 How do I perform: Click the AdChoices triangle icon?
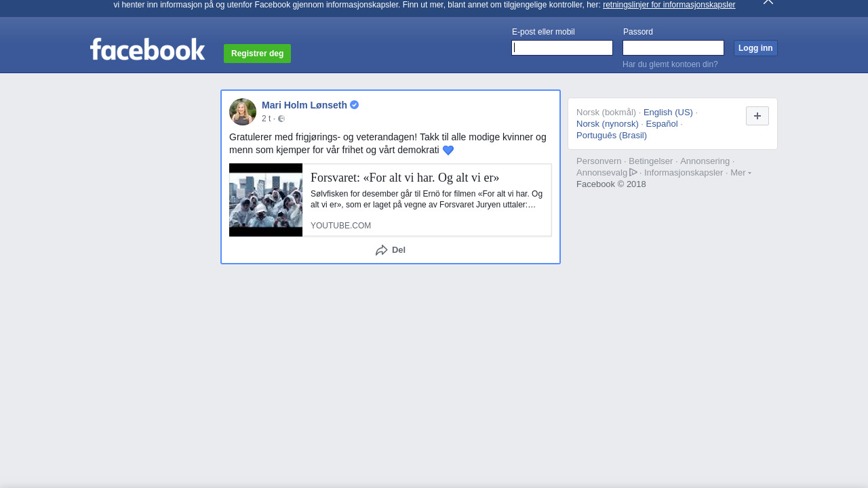[633, 172]
